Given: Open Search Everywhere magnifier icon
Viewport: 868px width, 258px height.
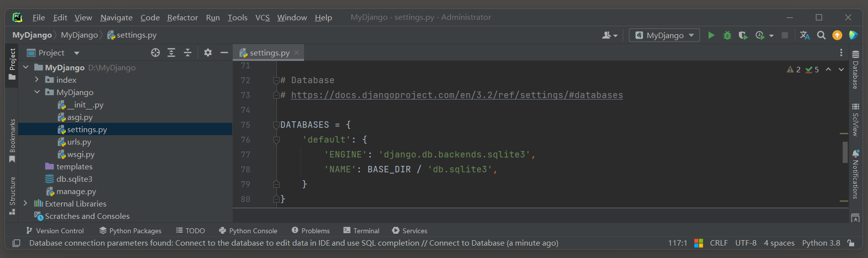Looking at the screenshot, I should click(821, 35).
